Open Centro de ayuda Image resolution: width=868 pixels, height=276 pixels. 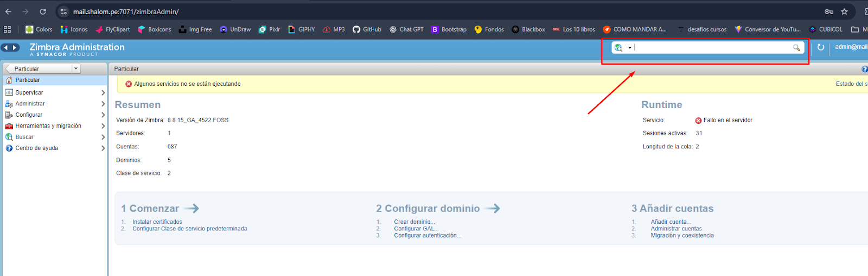[36, 148]
